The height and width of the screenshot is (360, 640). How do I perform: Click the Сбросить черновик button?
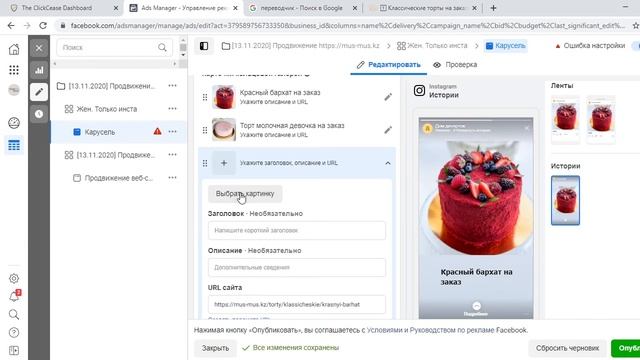(x=567, y=348)
